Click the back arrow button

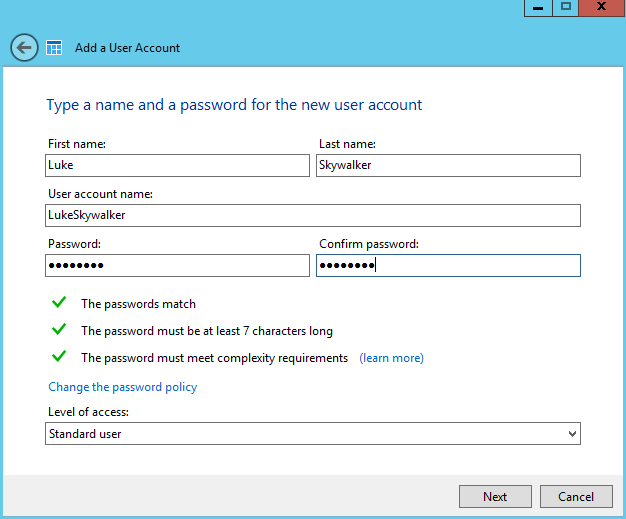(x=24, y=47)
